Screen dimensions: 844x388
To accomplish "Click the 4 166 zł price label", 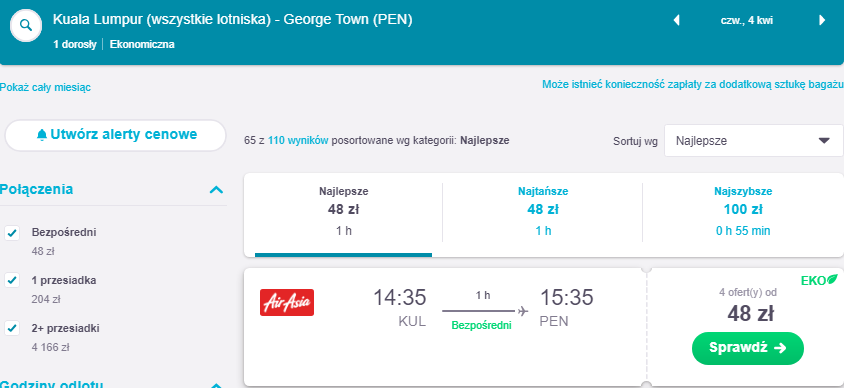I will pyautogui.click(x=51, y=348).
